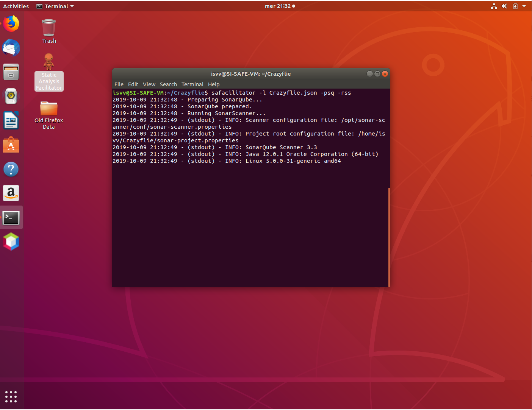This screenshot has width=532, height=410.
Task: Click the Amazon launcher icon
Action: pyautogui.click(x=11, y=193)
